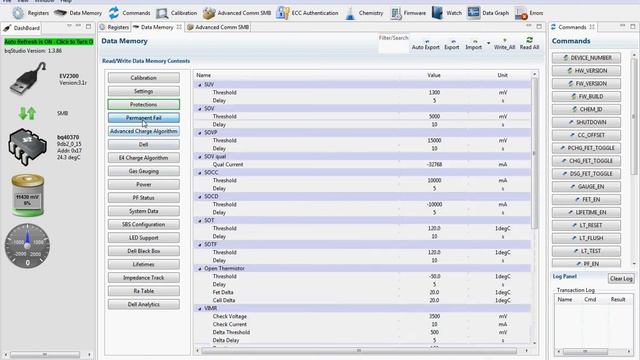Click the Filter/Search input field
Screen dimensions: 640x360
click(393, 43)
